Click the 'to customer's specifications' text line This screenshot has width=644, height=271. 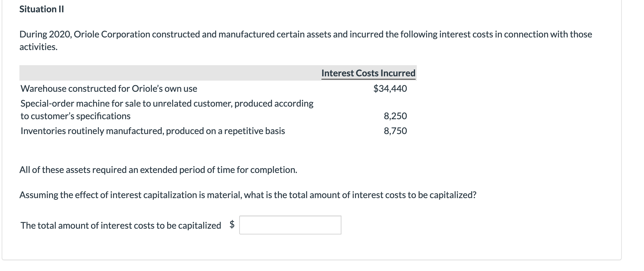pos(75,116)
